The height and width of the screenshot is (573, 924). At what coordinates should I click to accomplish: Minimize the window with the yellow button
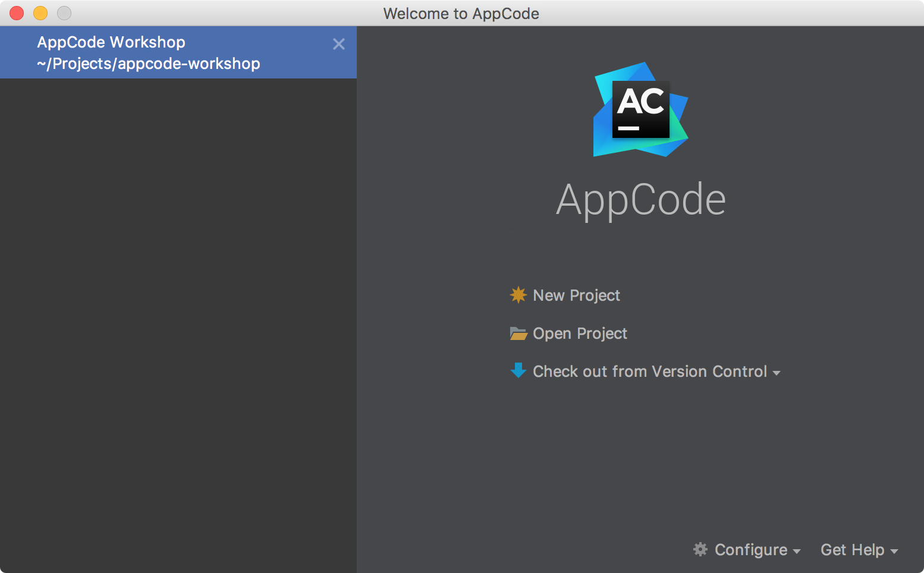point(40,13)
